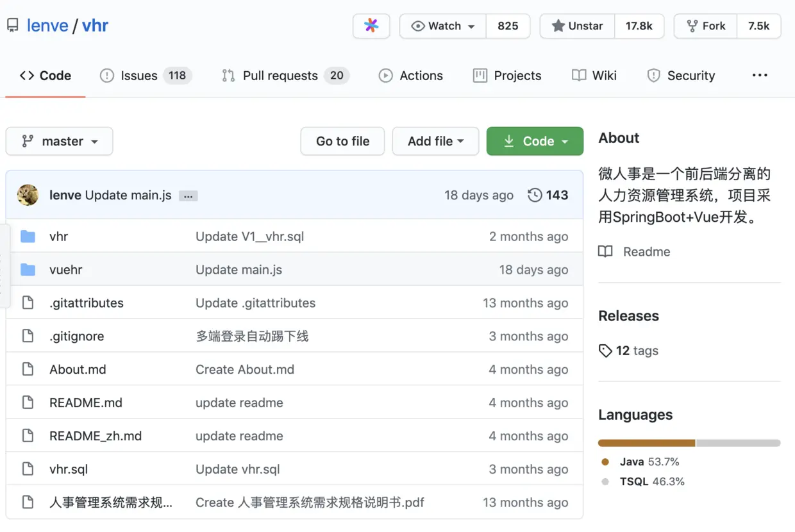Image resolution: width=795 pixels, height=532 pixels.
Task: Switch to the Projects tab
Action: (507, 76)
